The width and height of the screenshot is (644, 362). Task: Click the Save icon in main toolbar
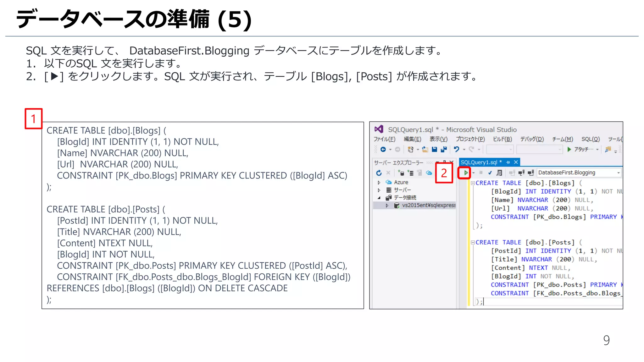coord(434,150)
